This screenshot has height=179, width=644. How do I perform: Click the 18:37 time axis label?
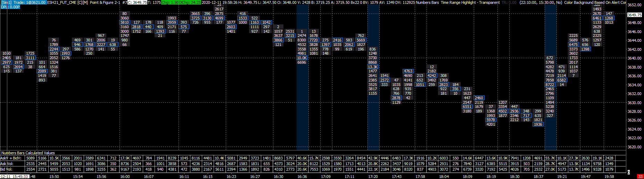point(538,177)
